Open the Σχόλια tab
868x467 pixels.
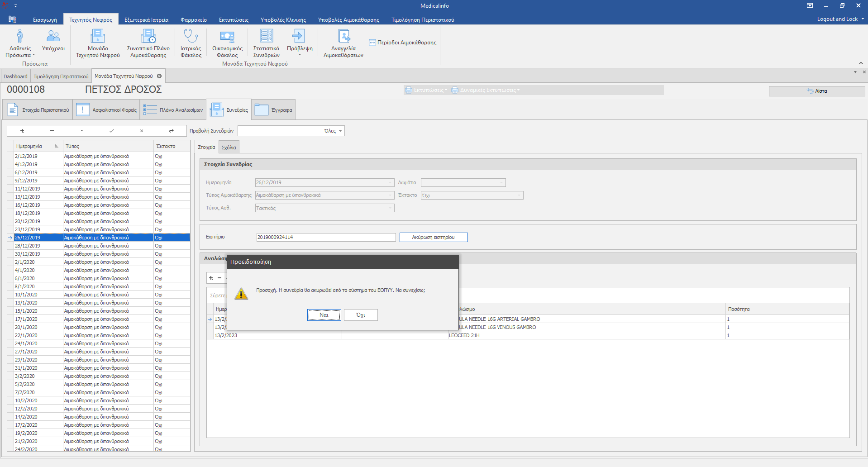click(x=229, y=148)
